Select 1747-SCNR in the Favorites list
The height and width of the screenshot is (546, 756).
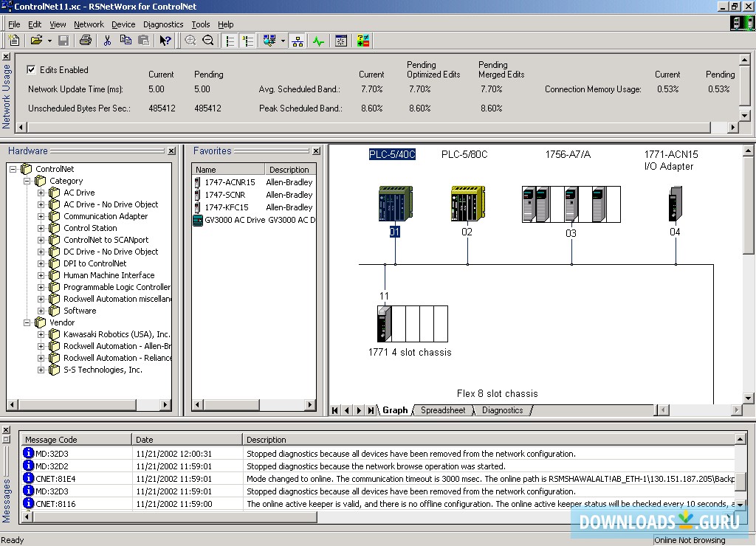coord(224,195)
